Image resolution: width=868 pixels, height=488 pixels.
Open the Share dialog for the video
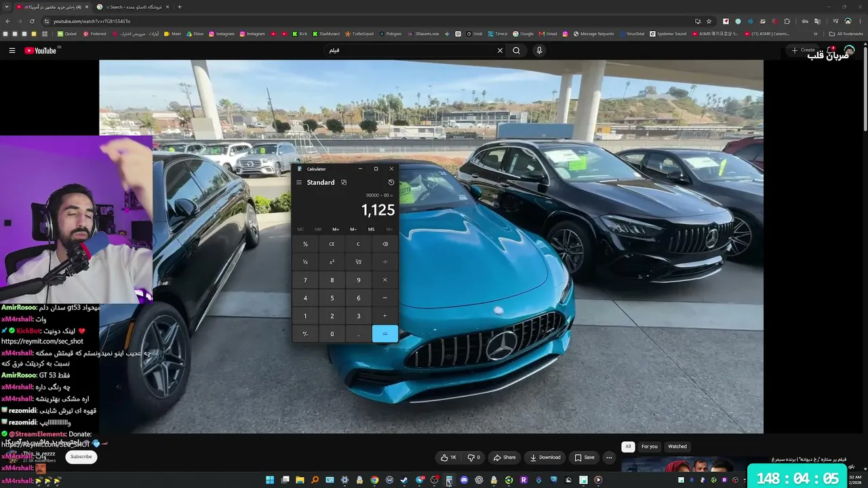point(505,457)
